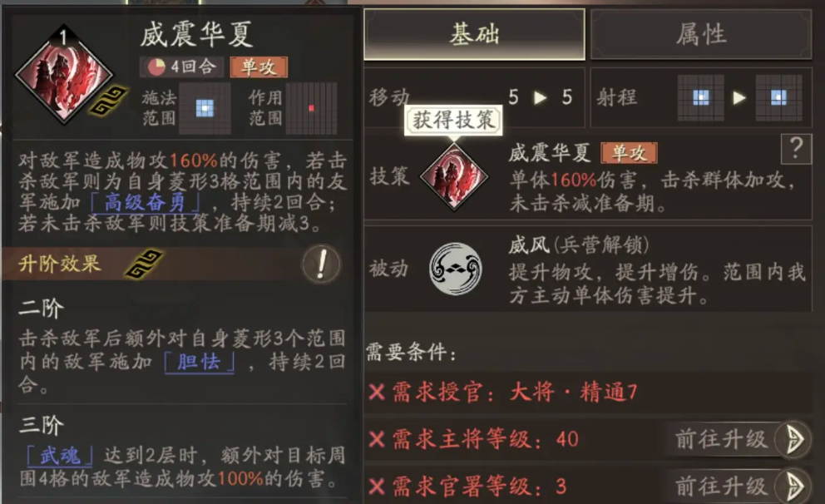
Task: Click the upgraded 射程 range grid
Action: [x=778, y=98]
